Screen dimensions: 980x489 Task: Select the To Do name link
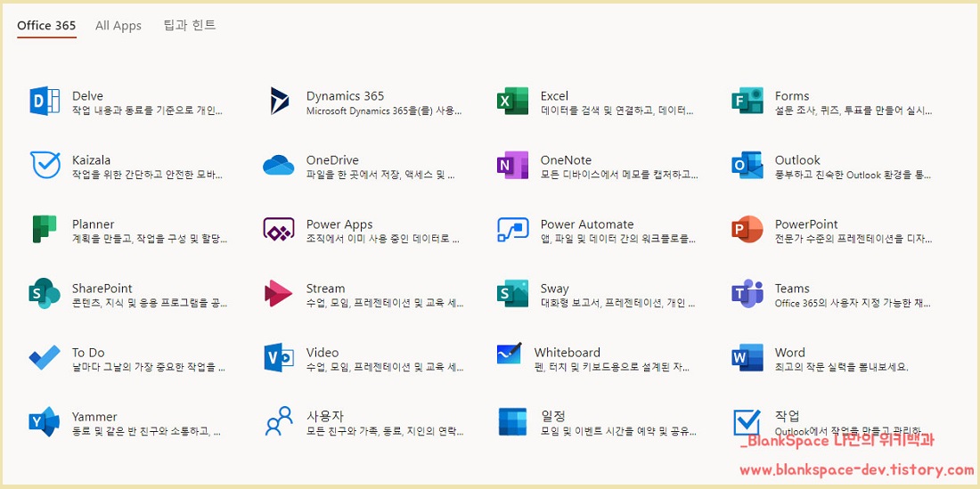(x=88, y=352)
